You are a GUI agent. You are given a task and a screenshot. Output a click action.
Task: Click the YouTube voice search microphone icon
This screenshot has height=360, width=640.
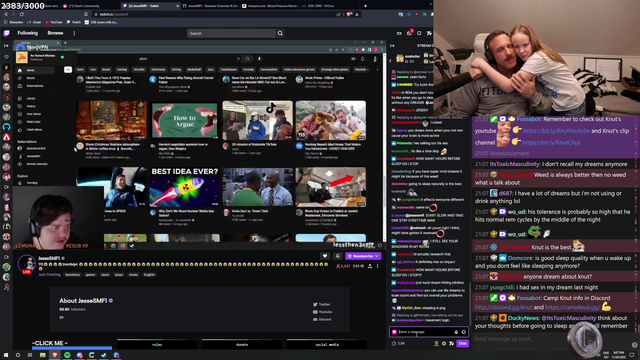[259, 59]
